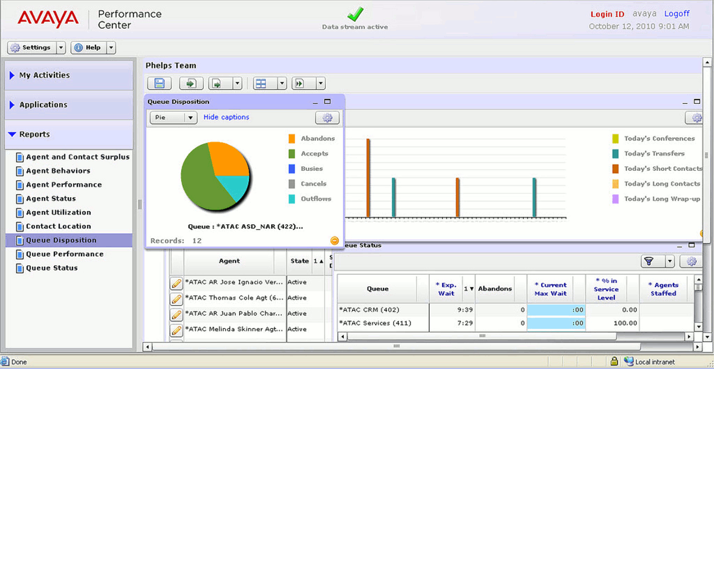714x588 pixels.
Task: Click the Logoff link
Action: pyautogui.click(x=676, y=14)
